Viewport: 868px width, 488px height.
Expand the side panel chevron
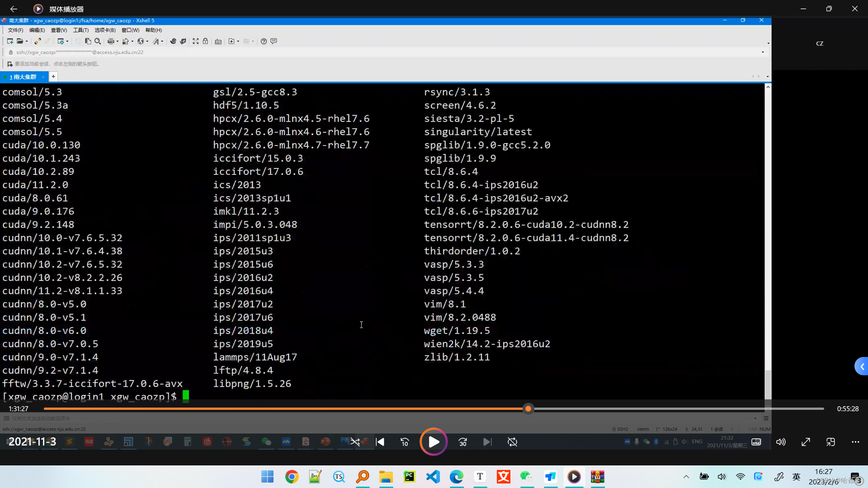[x=862, y=366]
